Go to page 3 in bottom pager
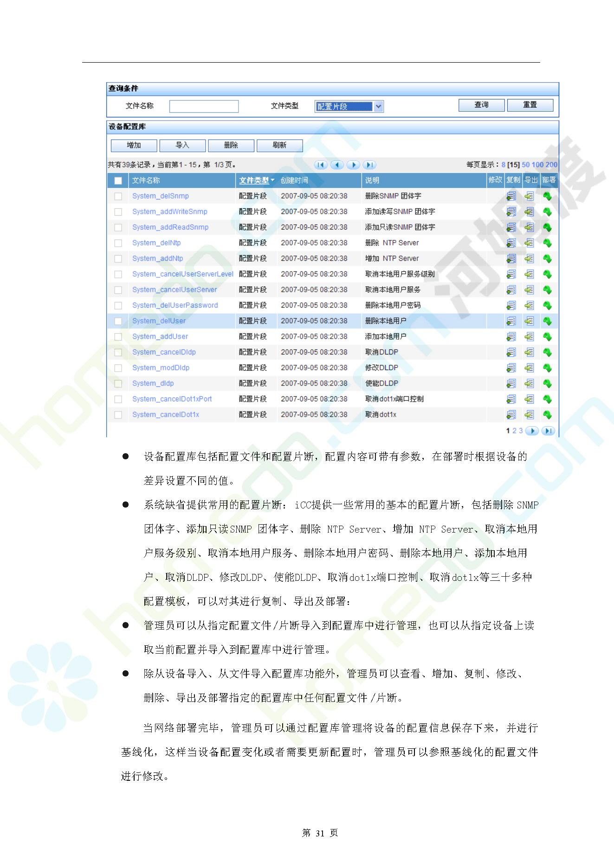Viewport: 614px width, 868px height. [521, 431]
